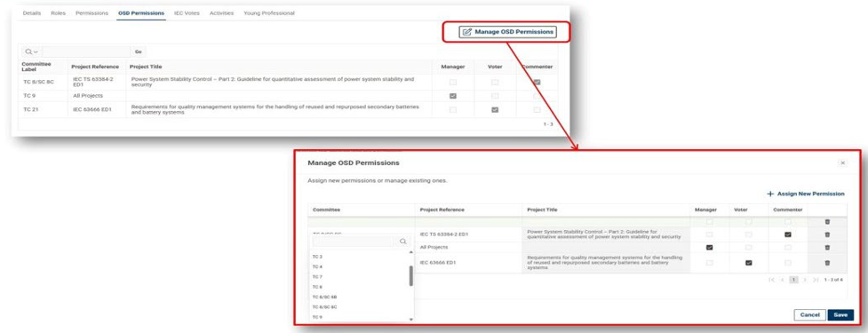
Task: Uncheck Voter for IEC 63666 ED1 in dialog
Action: [748, 263]
